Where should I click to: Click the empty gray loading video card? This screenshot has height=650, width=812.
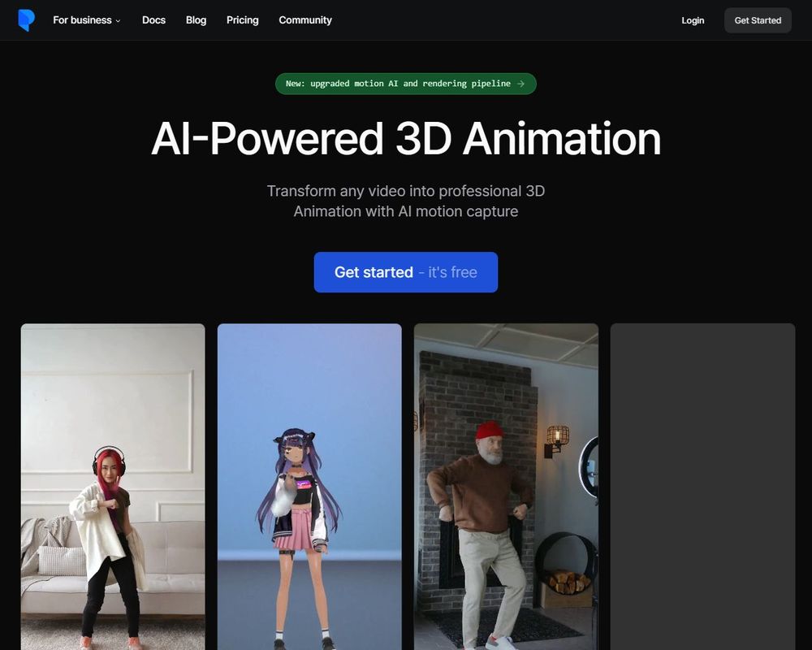point(702,487)
